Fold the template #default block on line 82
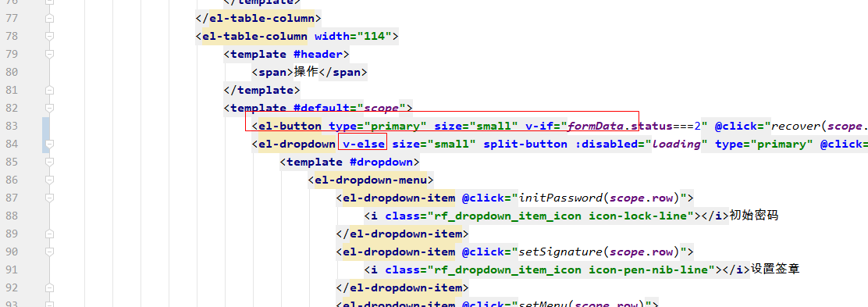868x307 pixels. [50, 108]
